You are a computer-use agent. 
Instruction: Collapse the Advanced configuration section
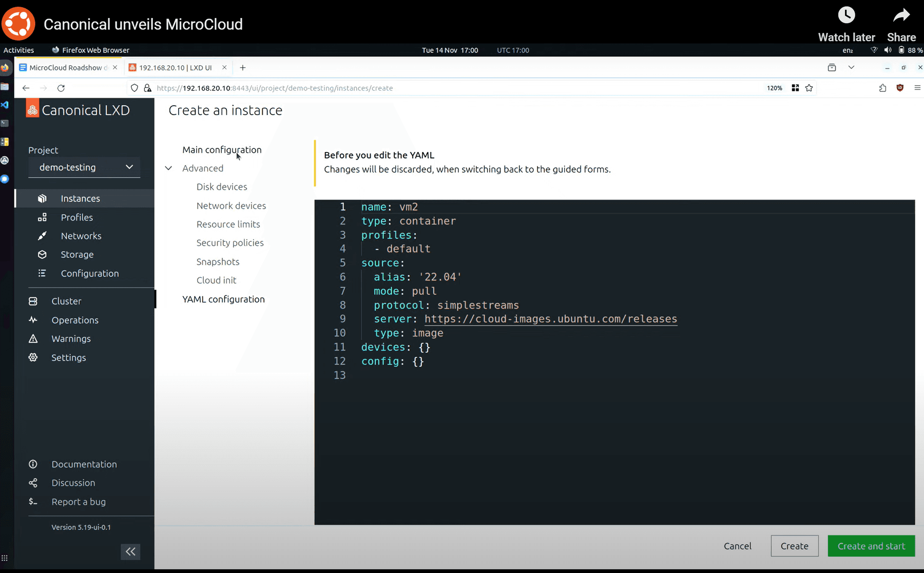(x=168, y=168)
